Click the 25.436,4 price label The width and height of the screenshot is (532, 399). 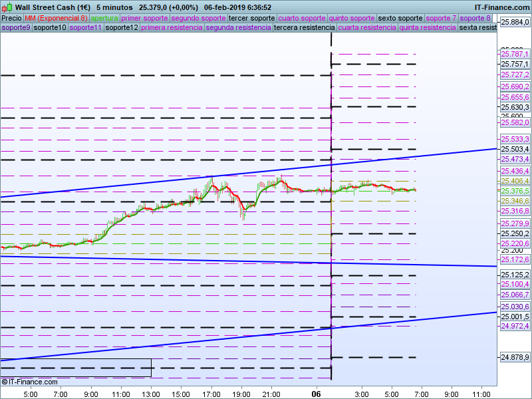pyautogui.click(x=515, y=171)
